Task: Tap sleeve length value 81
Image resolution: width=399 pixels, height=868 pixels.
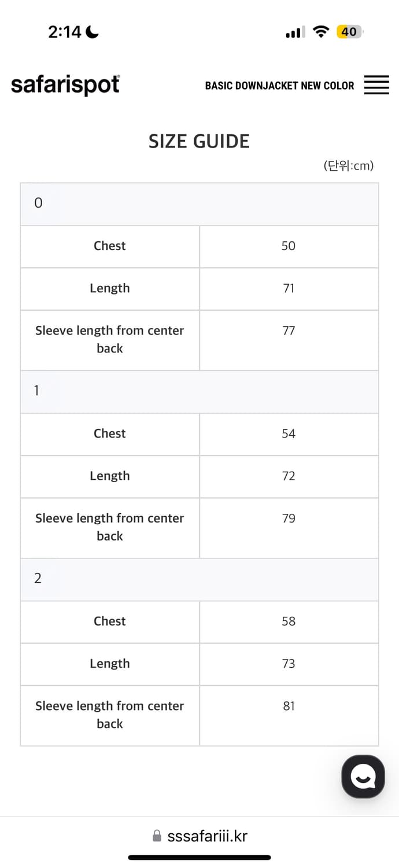Action: tap(289, 706)
